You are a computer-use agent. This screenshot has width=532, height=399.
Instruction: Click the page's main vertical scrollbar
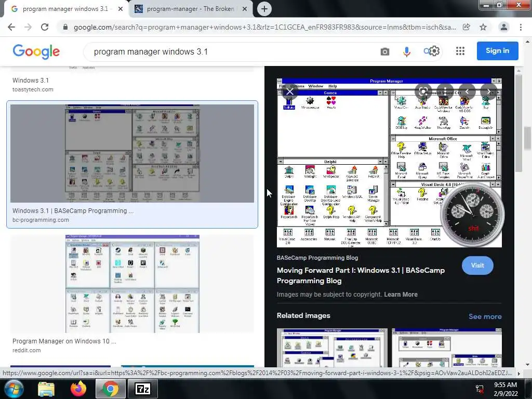528,138
